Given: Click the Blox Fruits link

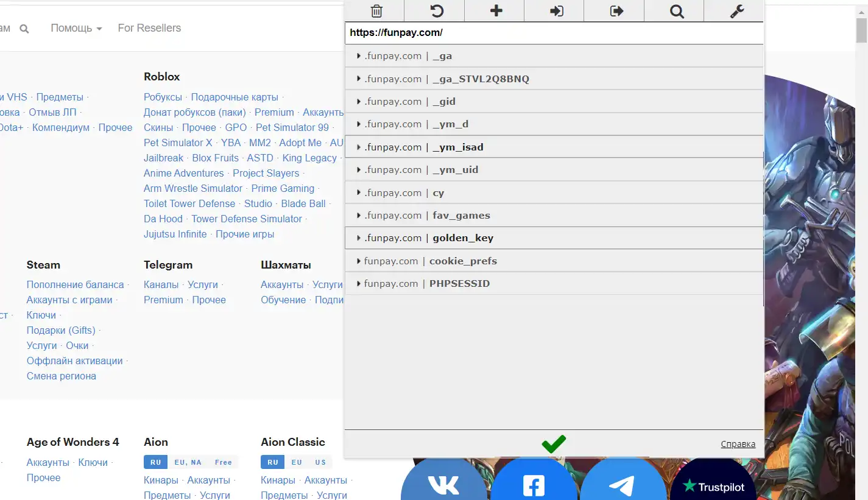Looking at the screenshot, I should (215, 158).
